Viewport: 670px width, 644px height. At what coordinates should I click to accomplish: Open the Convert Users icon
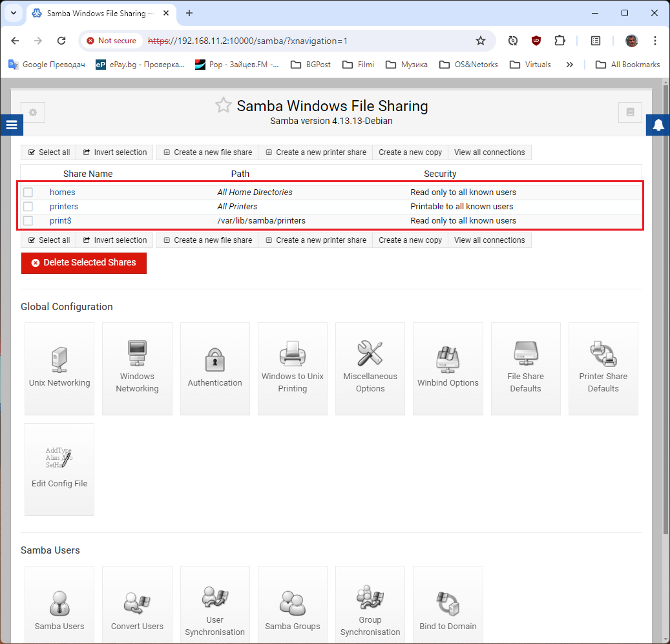click(137, 605)
